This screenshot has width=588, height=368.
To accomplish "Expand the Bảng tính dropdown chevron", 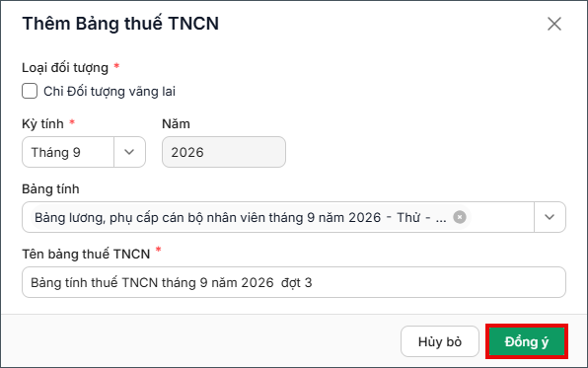I will (550, 217).
